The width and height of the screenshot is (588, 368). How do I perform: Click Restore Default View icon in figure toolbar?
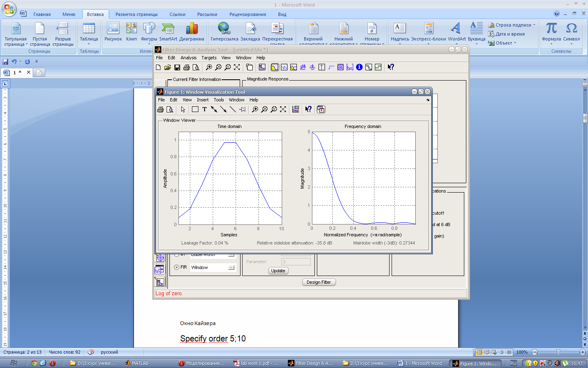(x=283, y=110)
